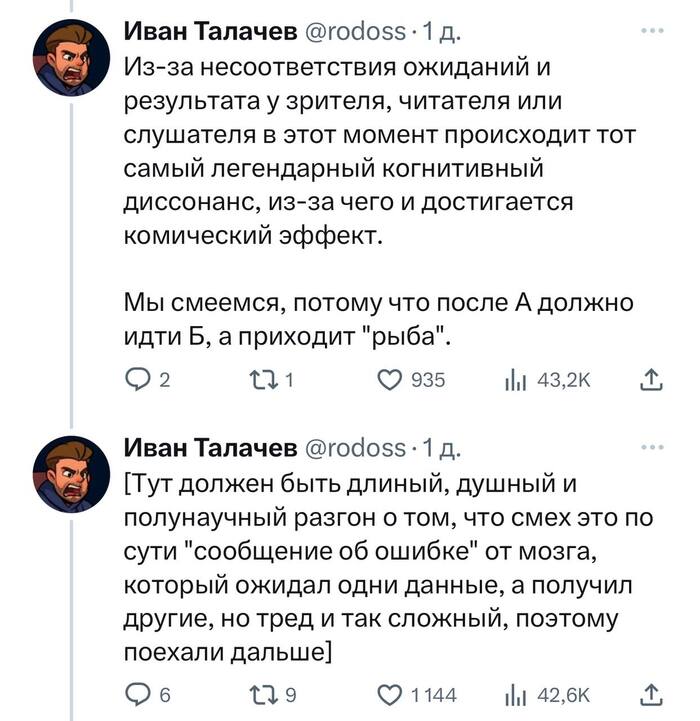Share the first tweet ending with "рыба"
Image resolution: width=700 pixels, height=721 pixels.
tap(649, 381)
